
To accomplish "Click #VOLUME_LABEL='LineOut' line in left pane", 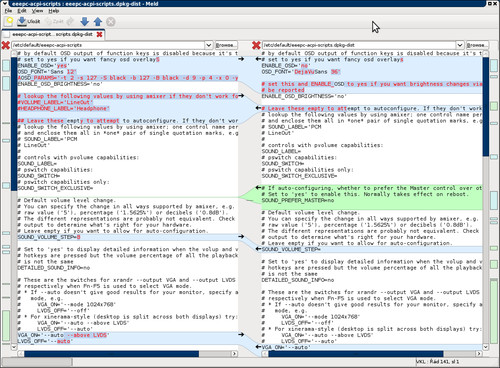I will click(55, 102).
